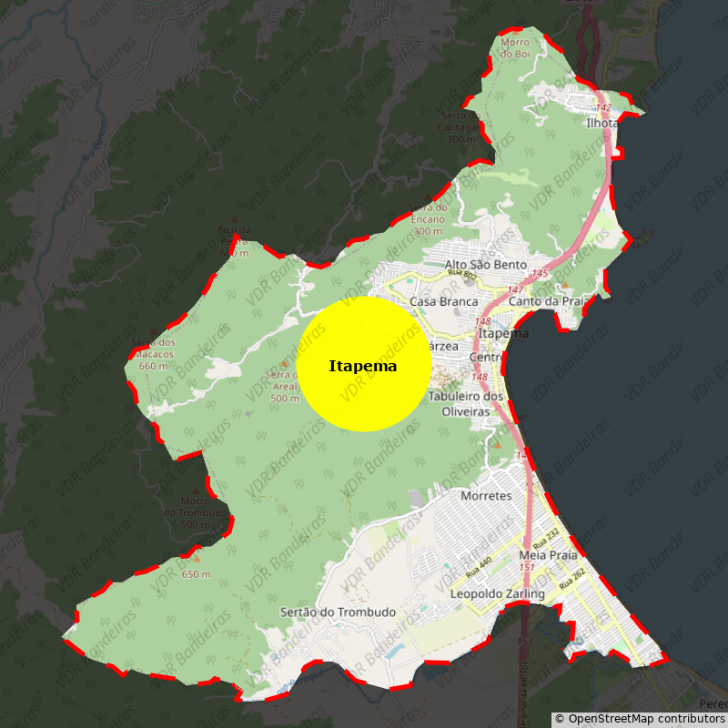
Task: Click the Morro do Trombudo 500 m label
Action: (196, 513)
